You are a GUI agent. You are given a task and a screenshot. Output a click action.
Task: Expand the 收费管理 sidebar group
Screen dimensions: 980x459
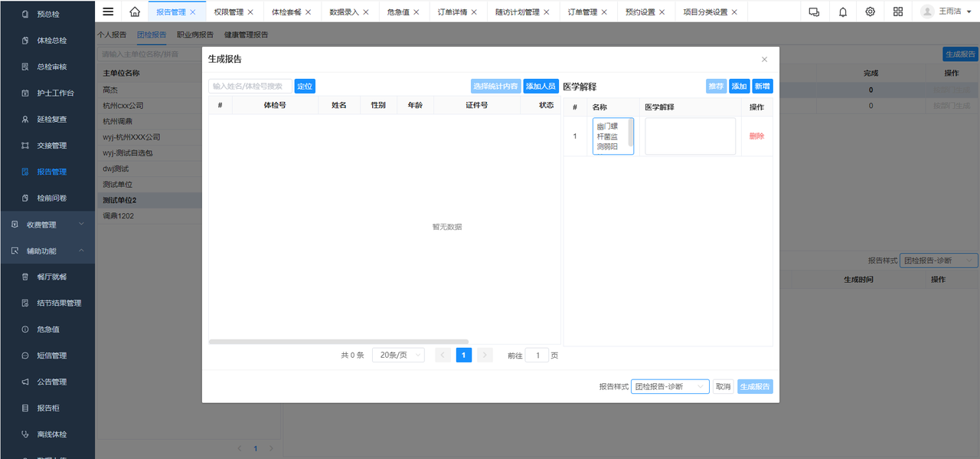(x=47, y=225)
